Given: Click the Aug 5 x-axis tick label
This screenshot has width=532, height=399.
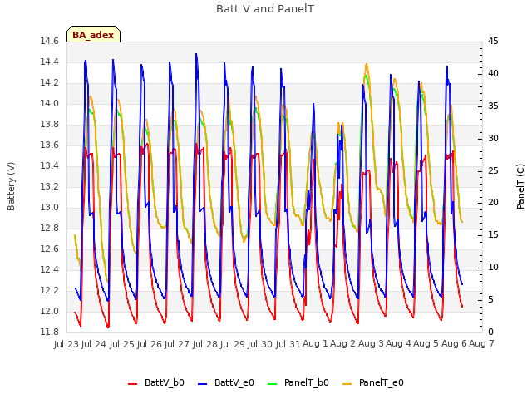Looking at the screenshot, I should 426,343.
